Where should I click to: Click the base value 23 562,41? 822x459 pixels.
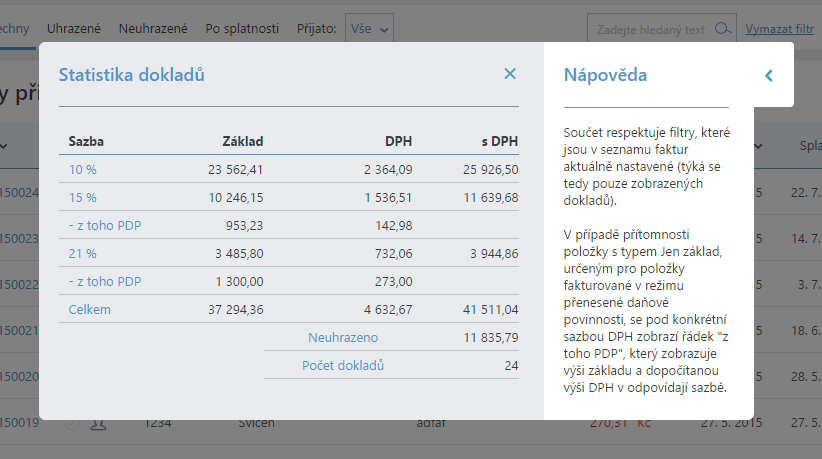tap(235, 170)
